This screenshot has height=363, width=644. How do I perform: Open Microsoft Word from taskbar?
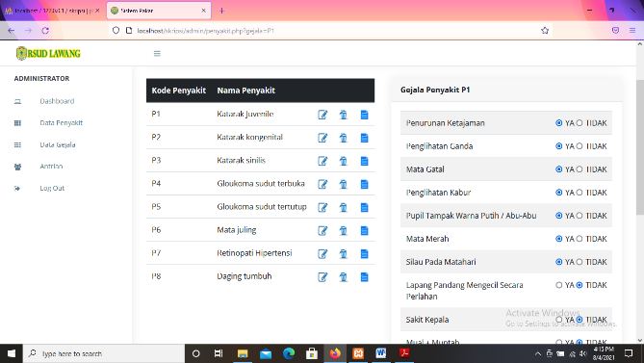(381, 353)
